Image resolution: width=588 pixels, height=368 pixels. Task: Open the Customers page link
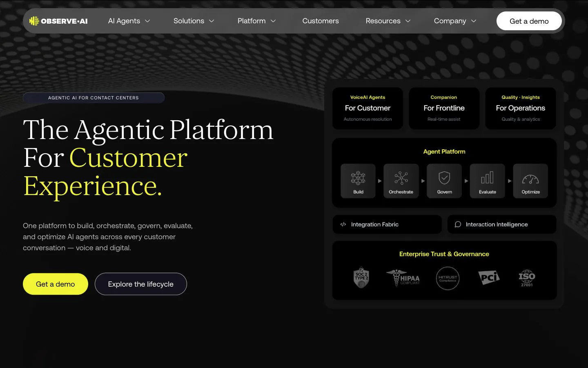[x=321, y=21]
